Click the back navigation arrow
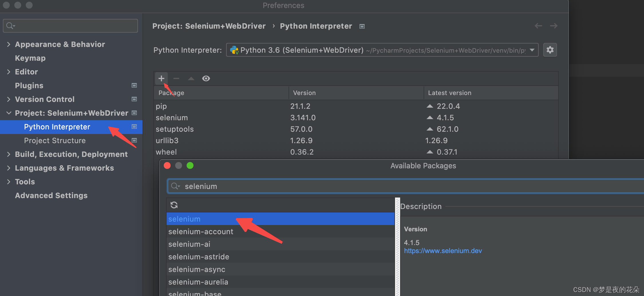The image size is (644, 296). click(x=538, y=26)
